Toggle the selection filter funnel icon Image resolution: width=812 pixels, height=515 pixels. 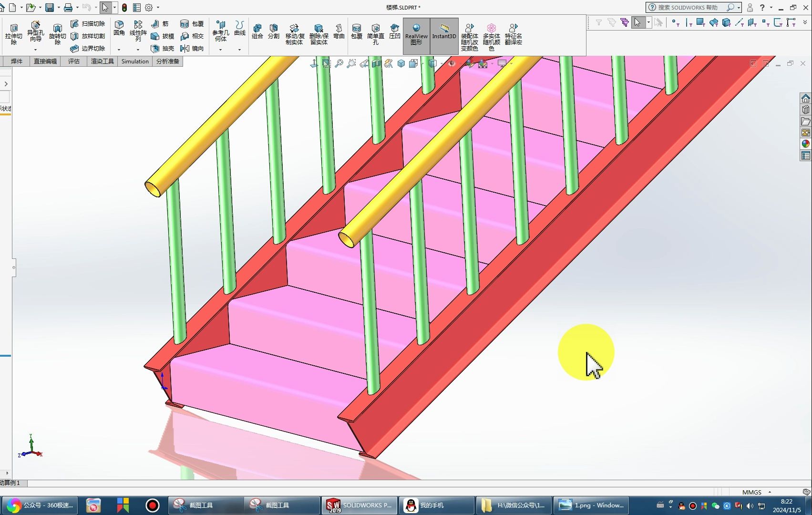click(x=598, y=22)
